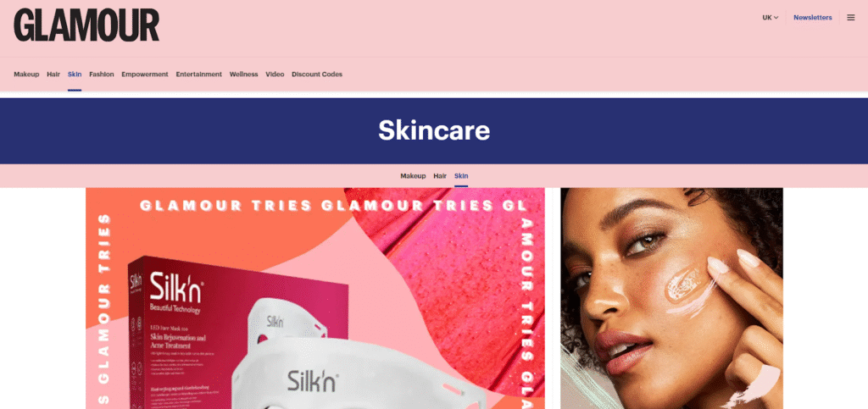The height and width of the screenshot is (409, 868).
Task: Open the Video section
Action: [x=275, y=74]
